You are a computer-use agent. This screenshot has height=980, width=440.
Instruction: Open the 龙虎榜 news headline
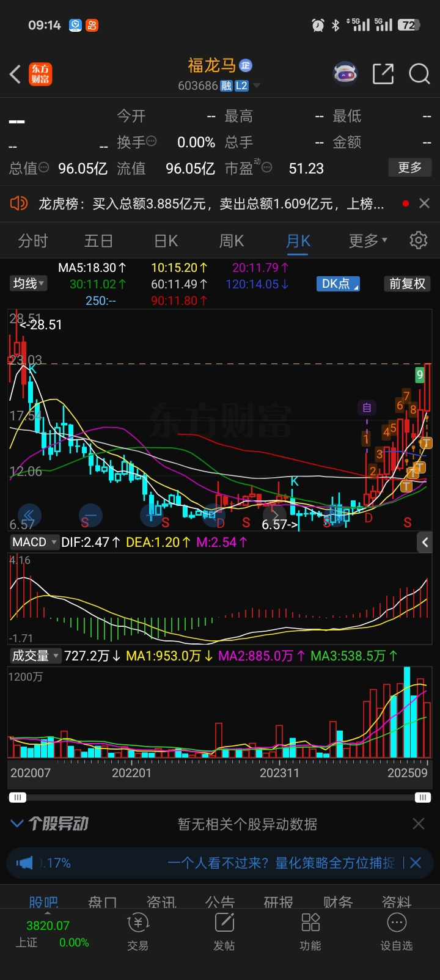pos(211,203)
